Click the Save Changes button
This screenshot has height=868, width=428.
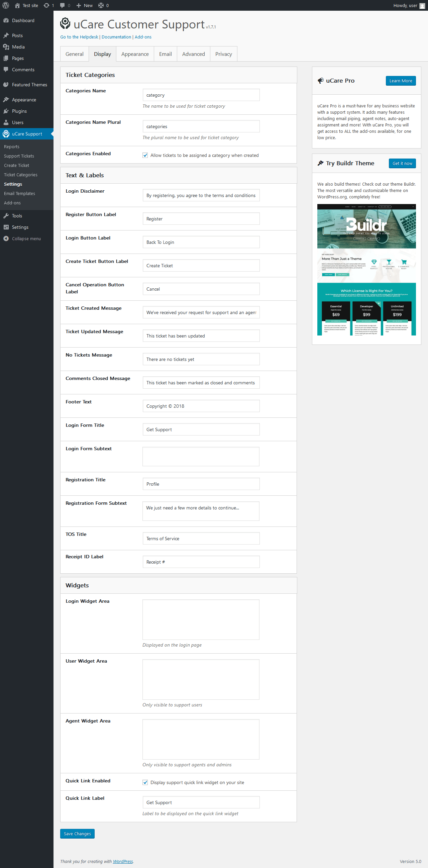click(x=78, y=834)
